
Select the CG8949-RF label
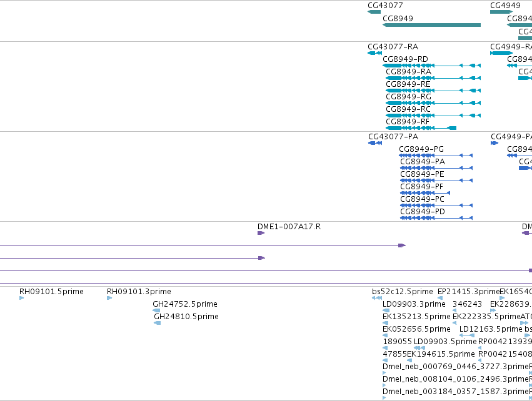[408, 122]
